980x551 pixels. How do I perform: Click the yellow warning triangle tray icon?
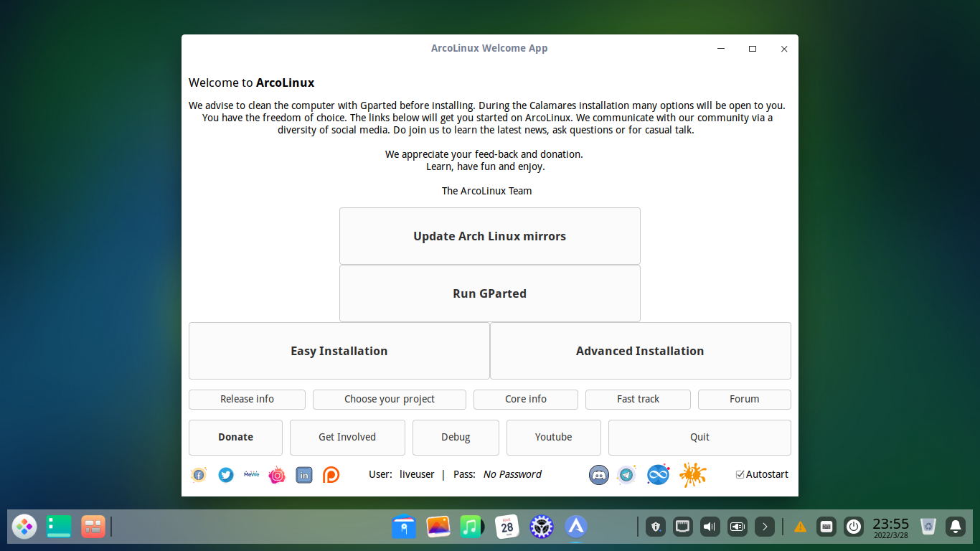[x=800, y=527]
